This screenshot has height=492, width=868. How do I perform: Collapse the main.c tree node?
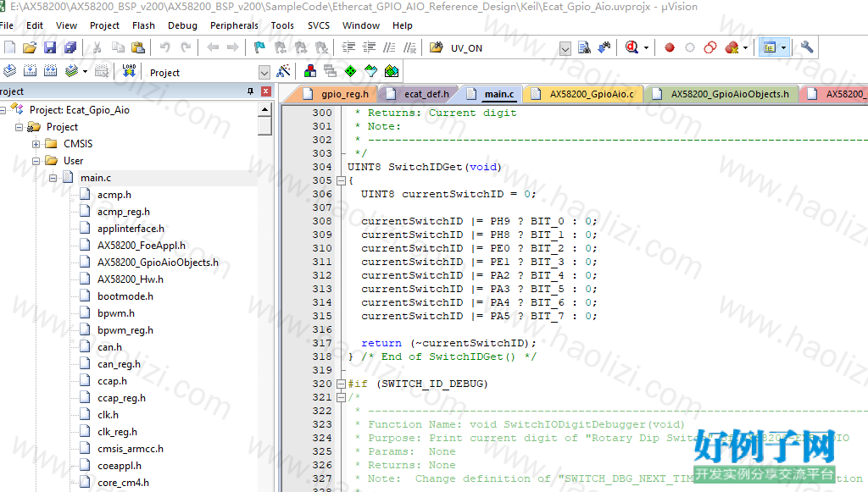[53, 178]
